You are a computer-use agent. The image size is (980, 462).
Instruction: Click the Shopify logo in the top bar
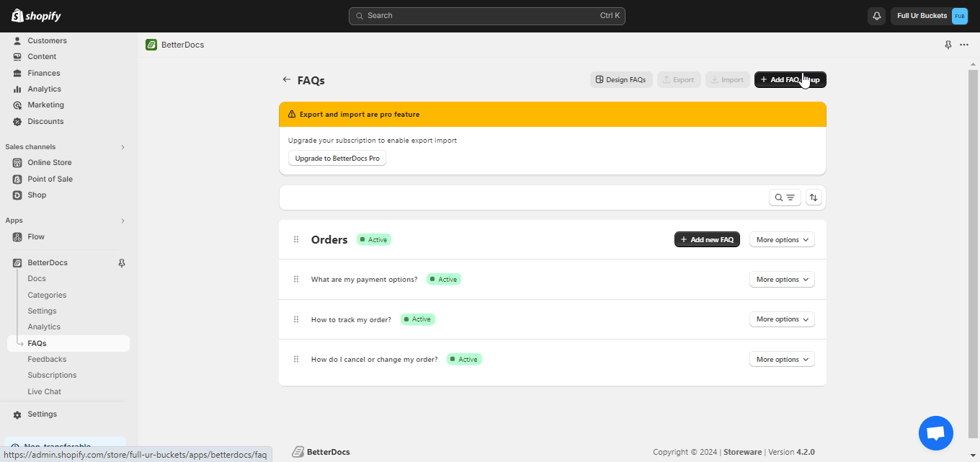coord(35,15)
